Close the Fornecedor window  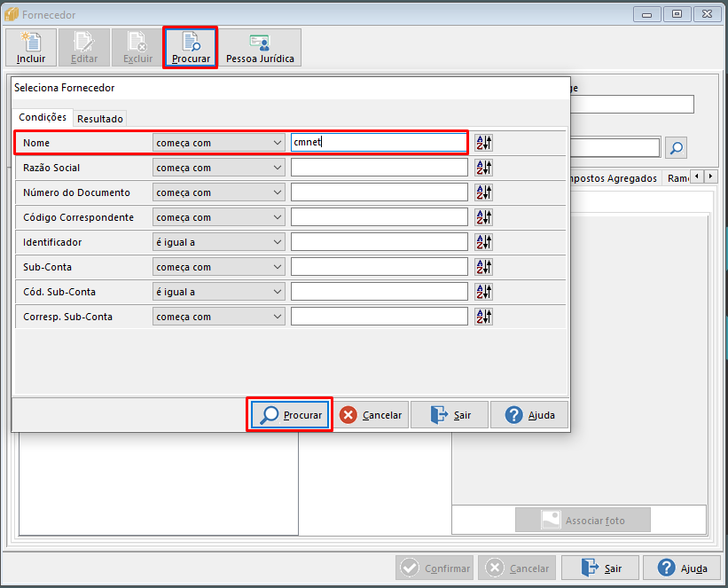[707, 14]
